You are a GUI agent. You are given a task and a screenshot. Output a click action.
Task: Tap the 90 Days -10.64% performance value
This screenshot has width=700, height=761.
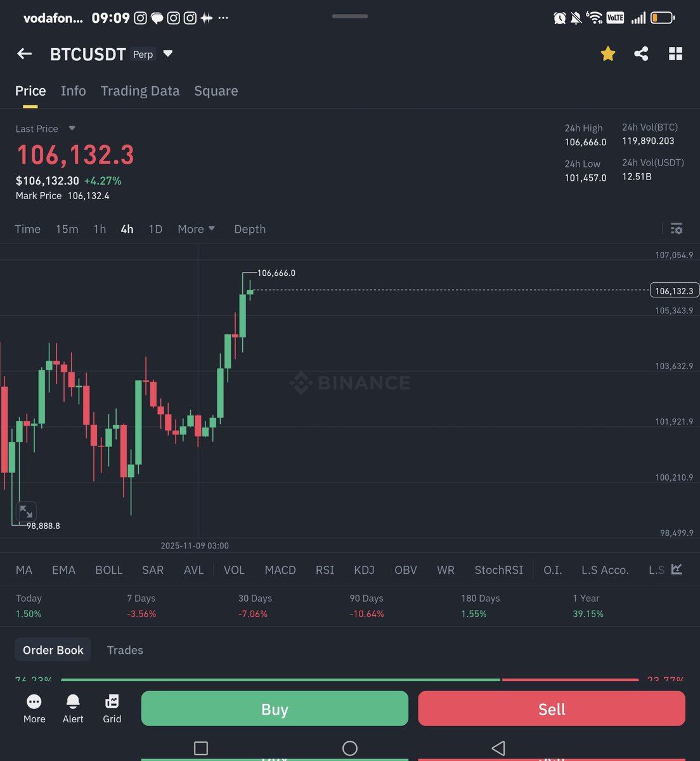[x=366, y=614]
